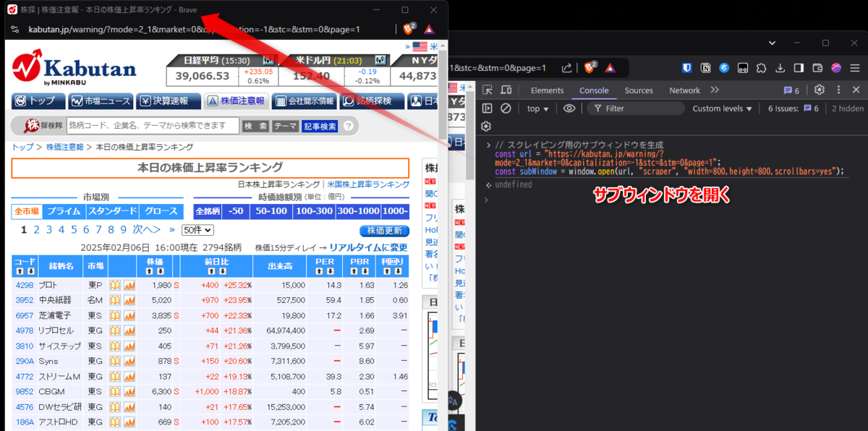
Task: Sort コード column descending with down arrow
Action: (30, 271)
